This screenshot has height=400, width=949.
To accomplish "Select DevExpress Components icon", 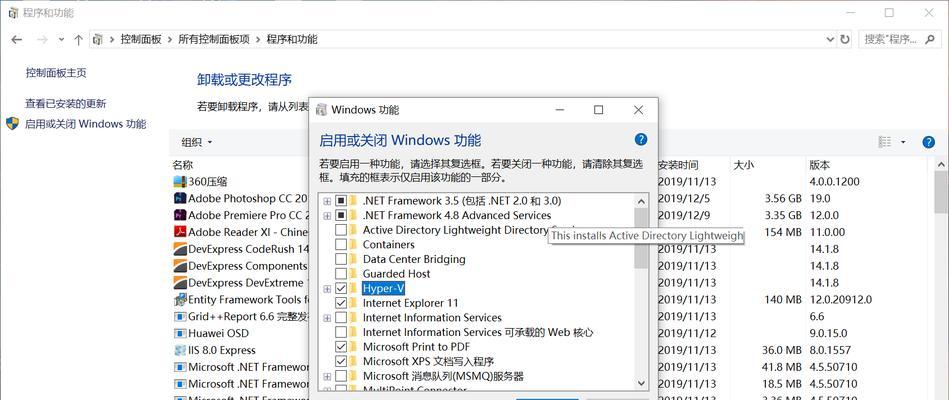I will click(180, 266).
